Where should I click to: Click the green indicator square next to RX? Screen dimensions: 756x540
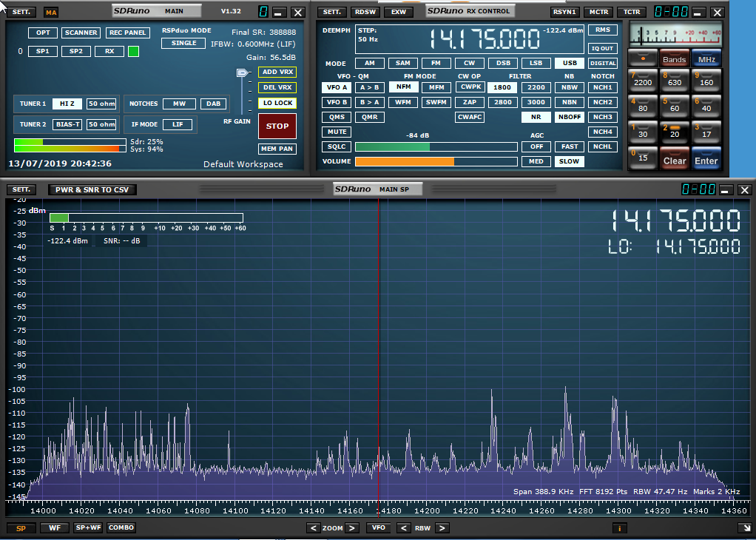click(x=134, y=51)
